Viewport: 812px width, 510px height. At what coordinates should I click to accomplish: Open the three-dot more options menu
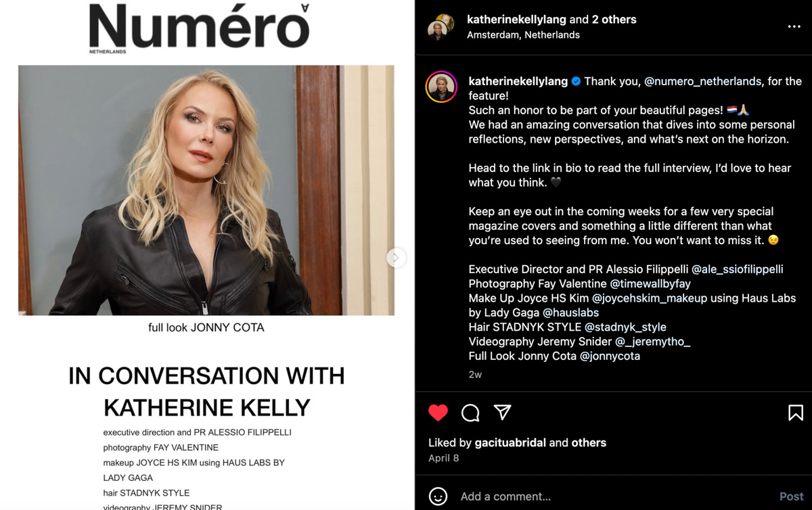[794, 27]
